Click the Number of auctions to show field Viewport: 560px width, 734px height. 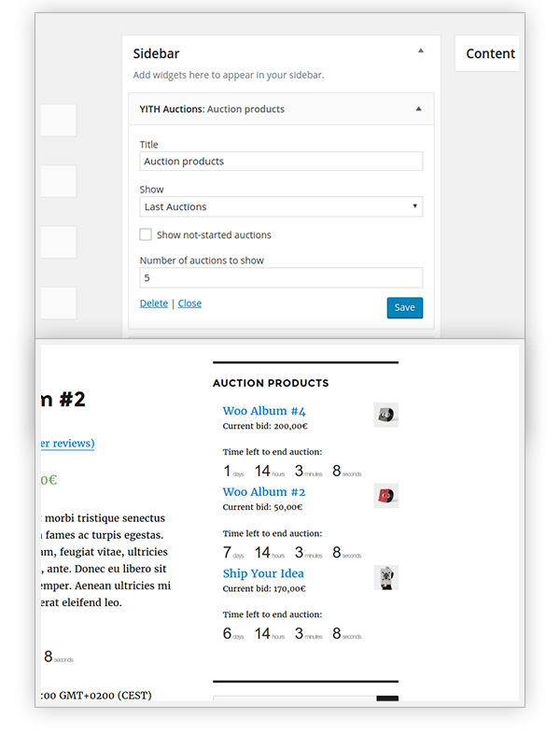281,277
